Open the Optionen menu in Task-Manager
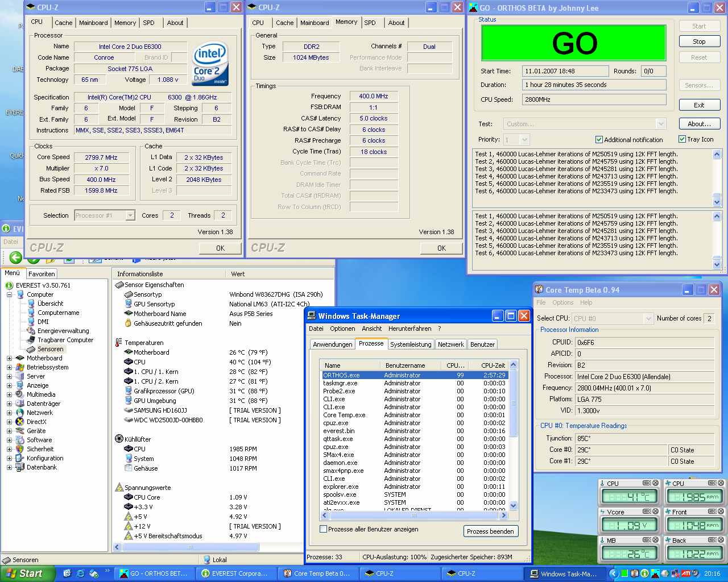 pyautogui.click(x=342, y=329)
